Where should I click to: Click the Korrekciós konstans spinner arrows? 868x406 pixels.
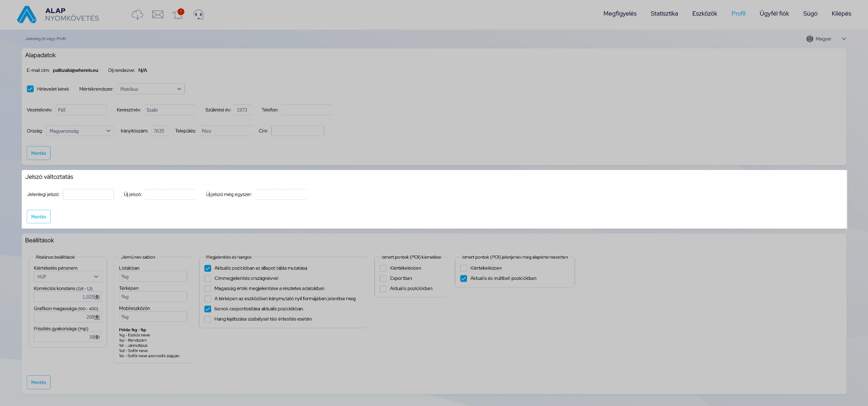coord(97,297)
